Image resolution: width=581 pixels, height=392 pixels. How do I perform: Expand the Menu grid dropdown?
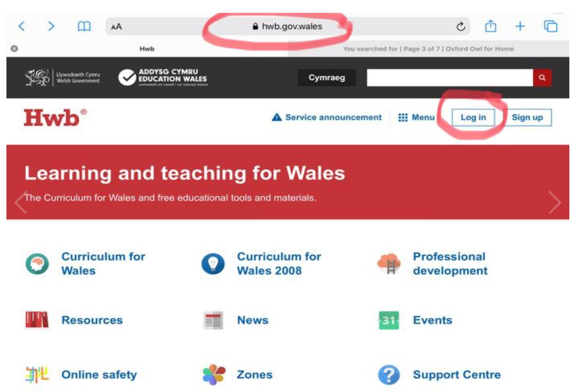pyautogui.click(x=417, y=117)
